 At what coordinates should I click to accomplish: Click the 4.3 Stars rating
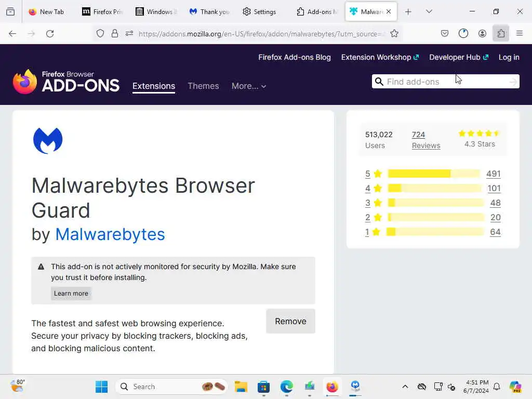coord(480,139)
